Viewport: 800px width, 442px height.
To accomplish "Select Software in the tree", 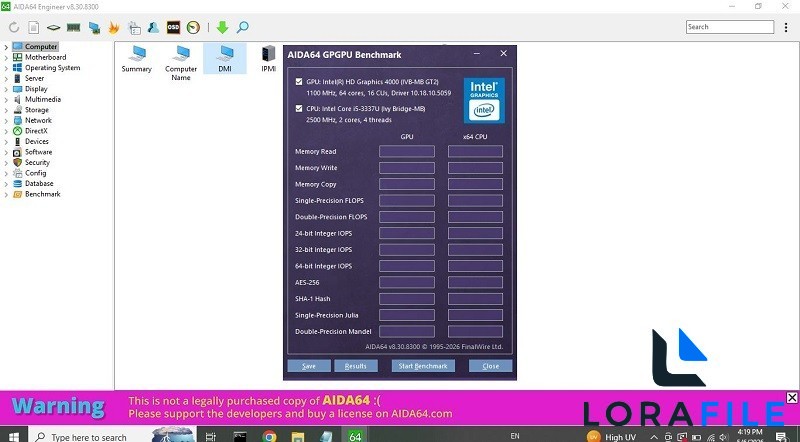I will [x=39, y=152].
